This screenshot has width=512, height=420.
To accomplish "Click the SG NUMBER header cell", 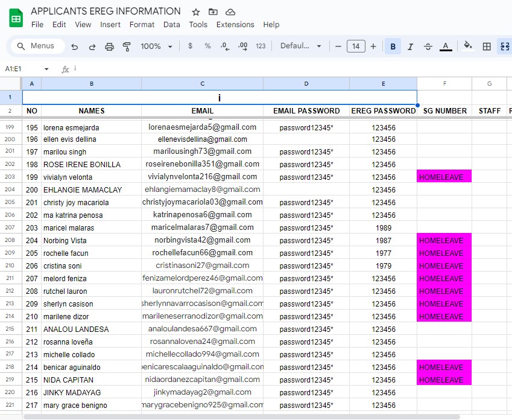I will pos(444,111).
